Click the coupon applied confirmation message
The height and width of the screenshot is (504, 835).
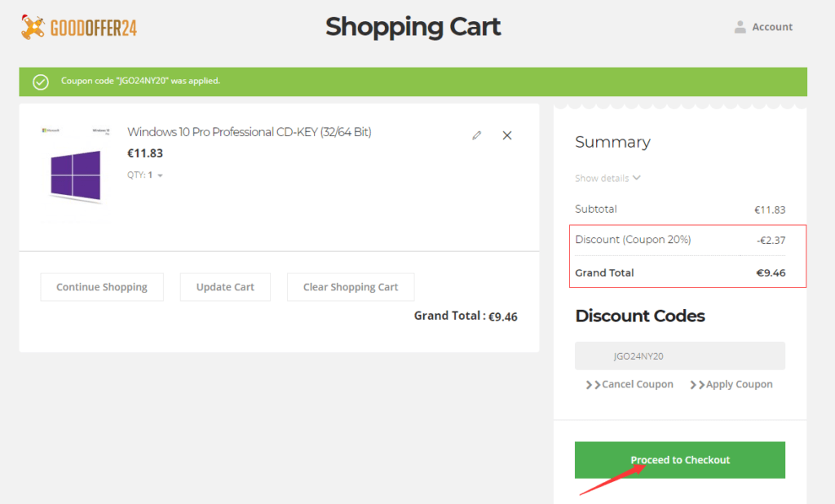[140, 82]
